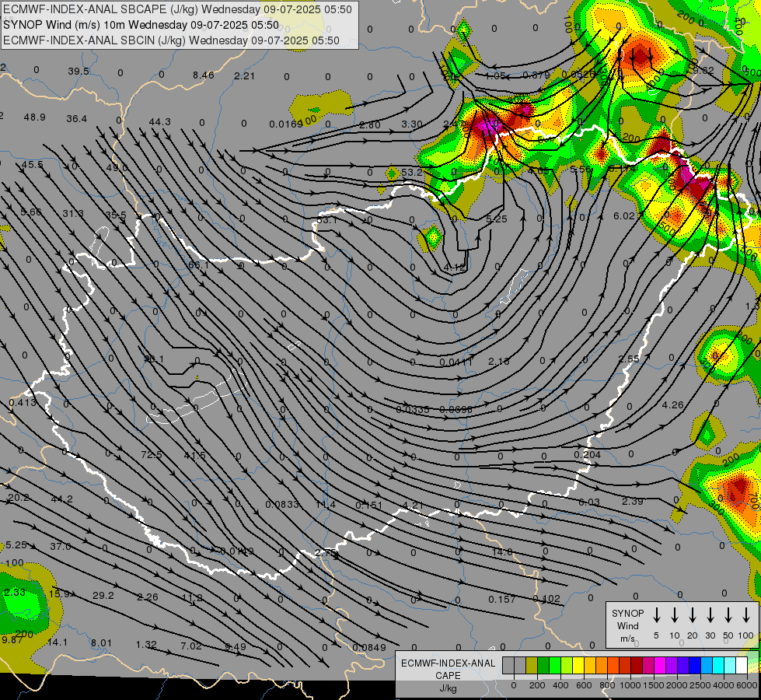Click the map value 41.5

click(194, 455)
